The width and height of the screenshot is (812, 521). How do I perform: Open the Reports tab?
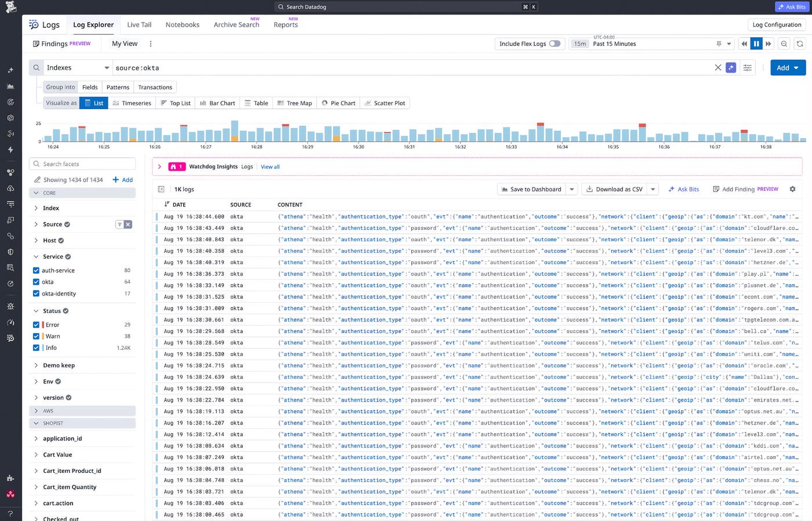point(286,25)
